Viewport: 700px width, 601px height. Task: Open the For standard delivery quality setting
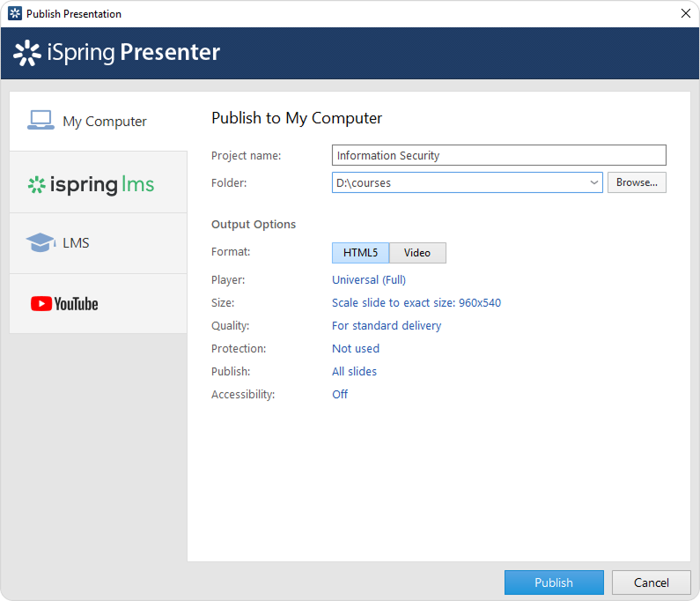pos(386,326)
